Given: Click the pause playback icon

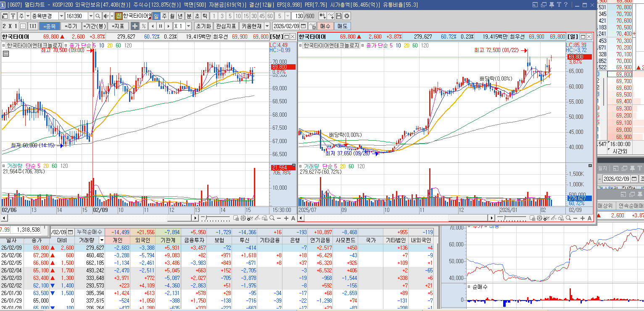Looking at the screenshot, I should click(x=161, y=26).
